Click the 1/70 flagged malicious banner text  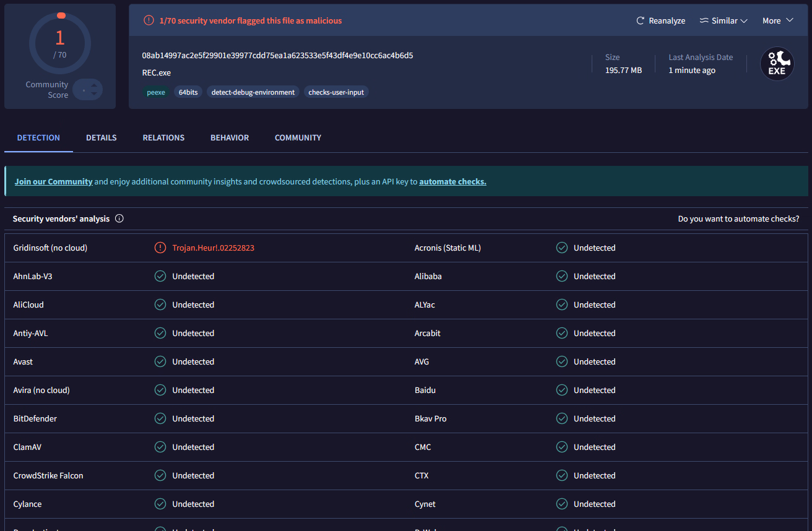click(251, 20)
